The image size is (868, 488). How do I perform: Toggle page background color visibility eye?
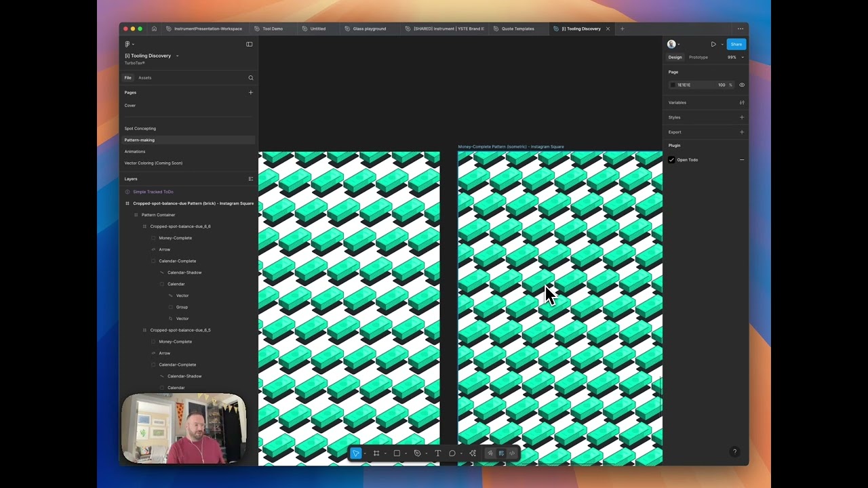tap(742, 85)
